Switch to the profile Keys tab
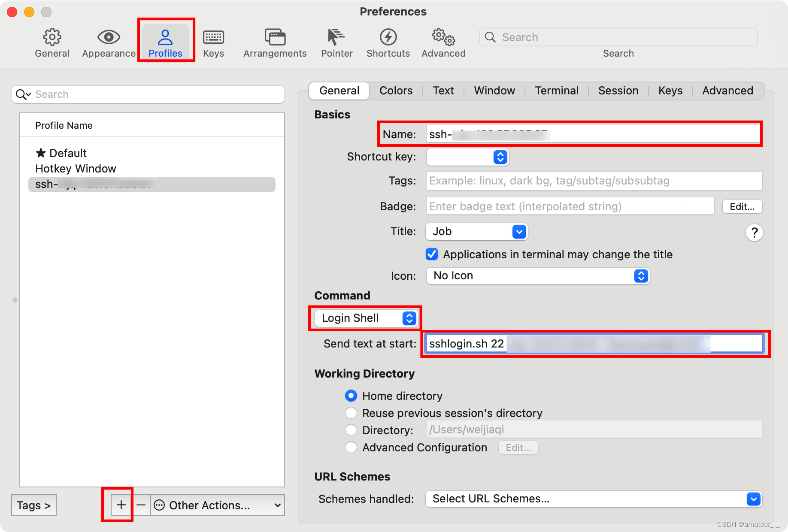788x532 pixels. coord(670,91)
